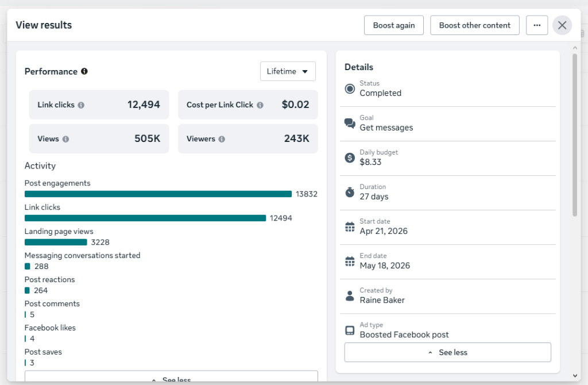Click the 'May 18, 2026' end date

click(x=385, y=265)
